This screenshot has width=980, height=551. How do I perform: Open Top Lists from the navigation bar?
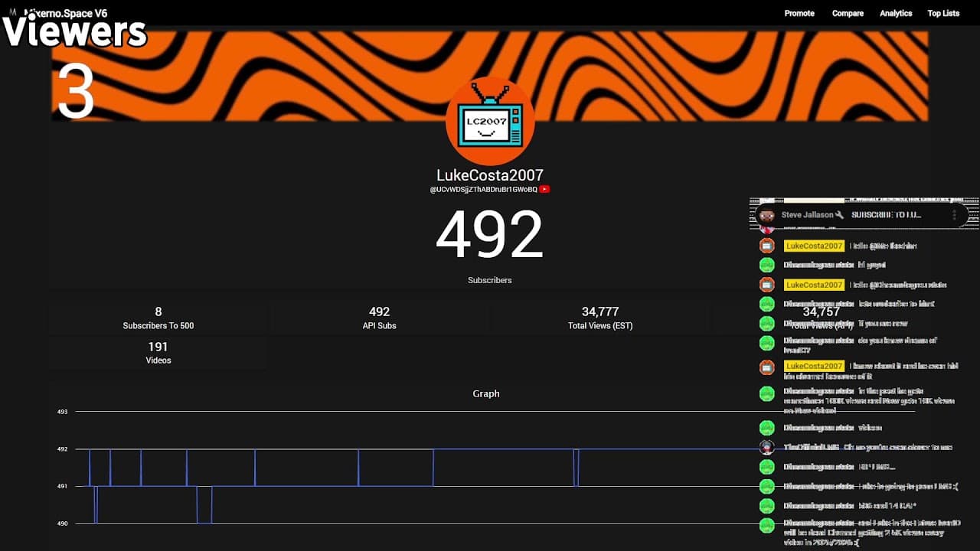click(943, 13)
